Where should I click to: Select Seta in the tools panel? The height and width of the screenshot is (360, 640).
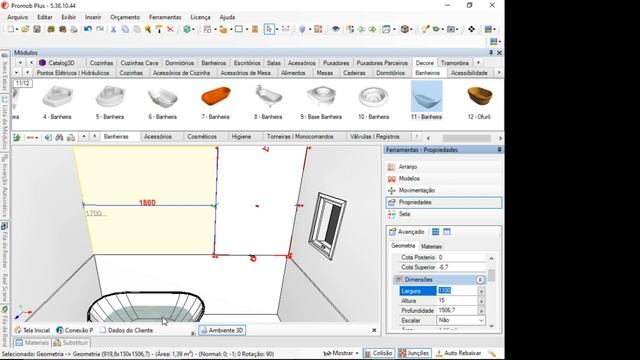[x=443, y=214]
